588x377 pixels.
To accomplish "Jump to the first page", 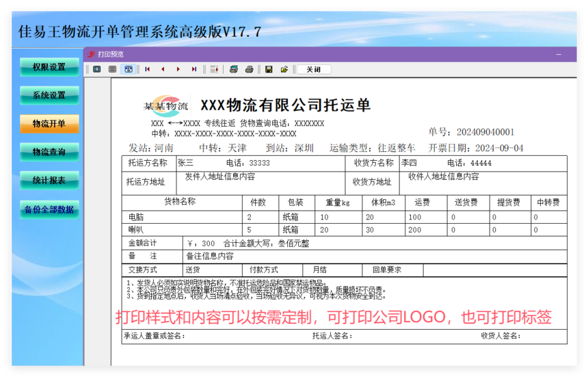I will pos(148,69).
